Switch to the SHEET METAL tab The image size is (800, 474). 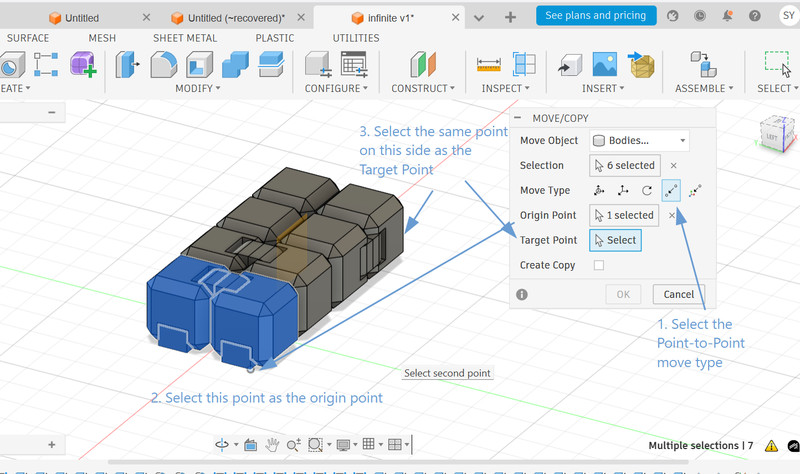pos(183,38)
